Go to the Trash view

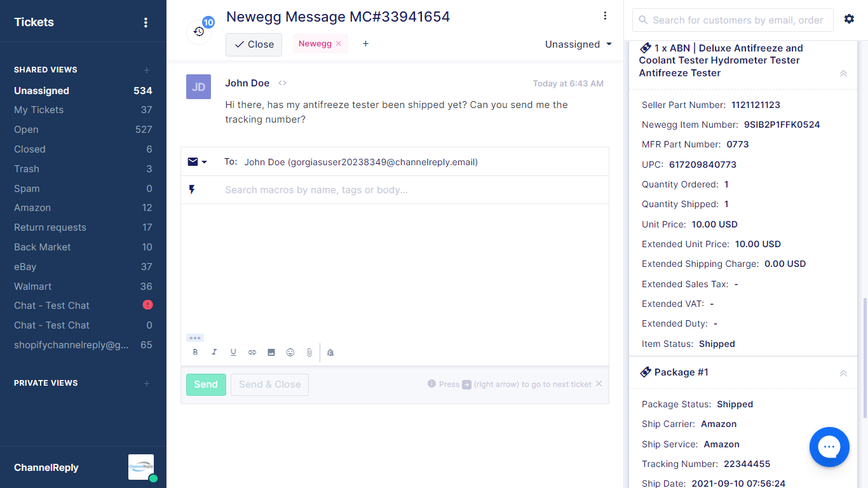click(83, 169)
